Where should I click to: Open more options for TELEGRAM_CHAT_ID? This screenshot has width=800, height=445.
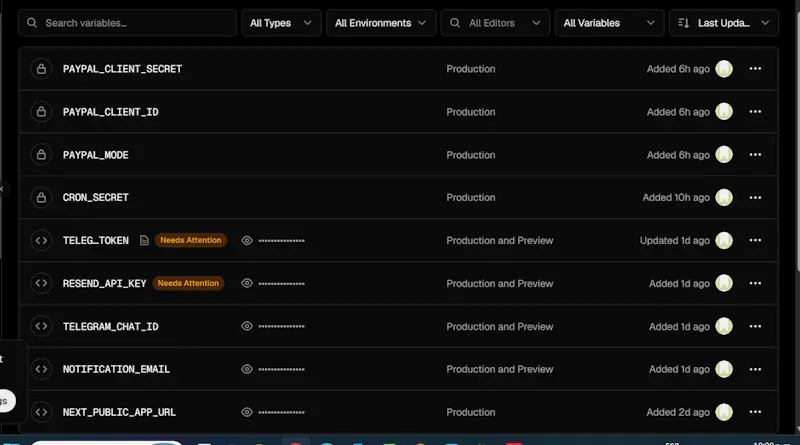(755, 326)
